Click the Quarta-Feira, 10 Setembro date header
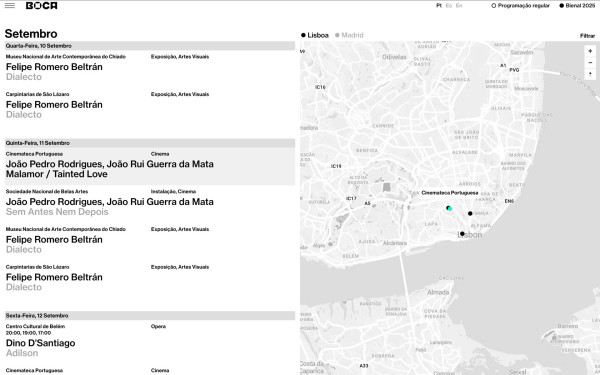This screenshot has width=600, height=375. pyautogui.click(x=150, y=46)
